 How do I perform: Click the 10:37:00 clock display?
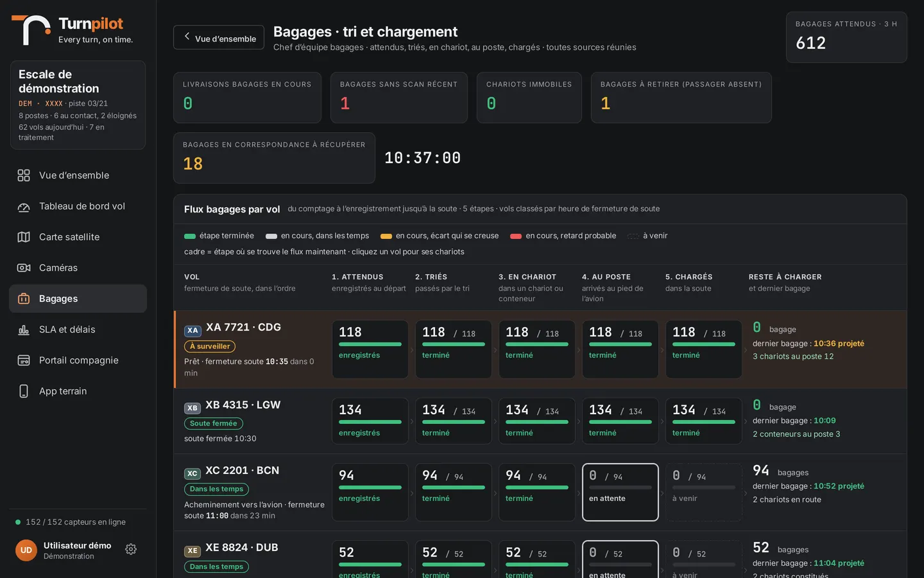(422, 158)
